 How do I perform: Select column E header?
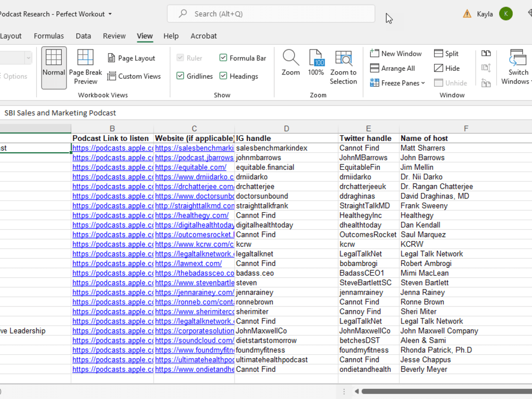click(x=369, y=129)
